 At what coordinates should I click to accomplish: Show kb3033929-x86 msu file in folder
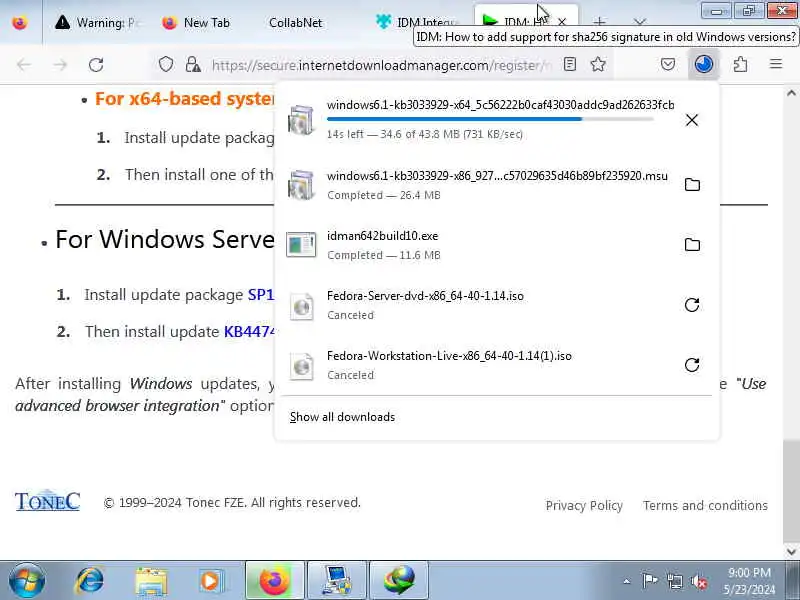click(692, 185)
